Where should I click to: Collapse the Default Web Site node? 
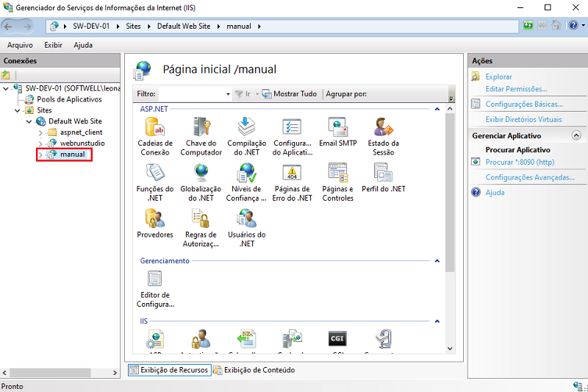click(x=29, y=121)
